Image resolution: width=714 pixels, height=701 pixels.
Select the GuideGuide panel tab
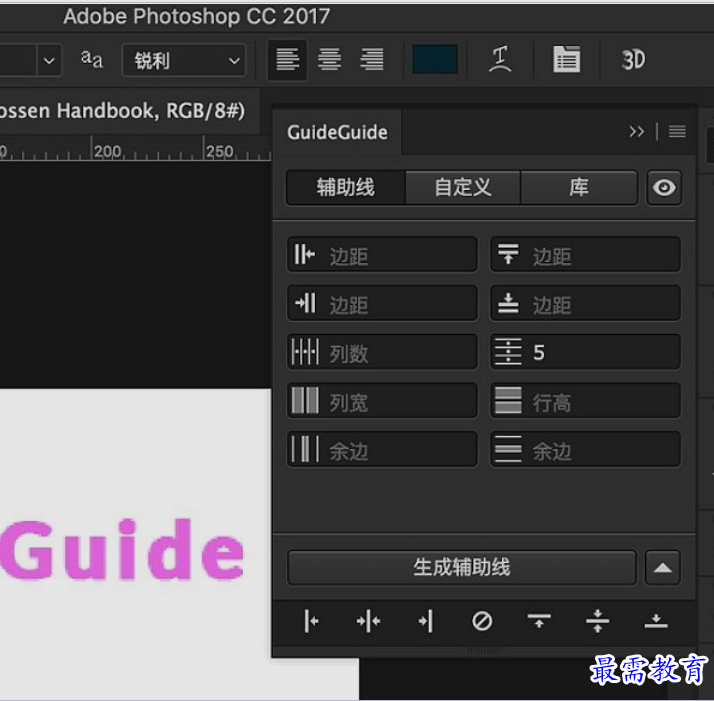[337, 133]
